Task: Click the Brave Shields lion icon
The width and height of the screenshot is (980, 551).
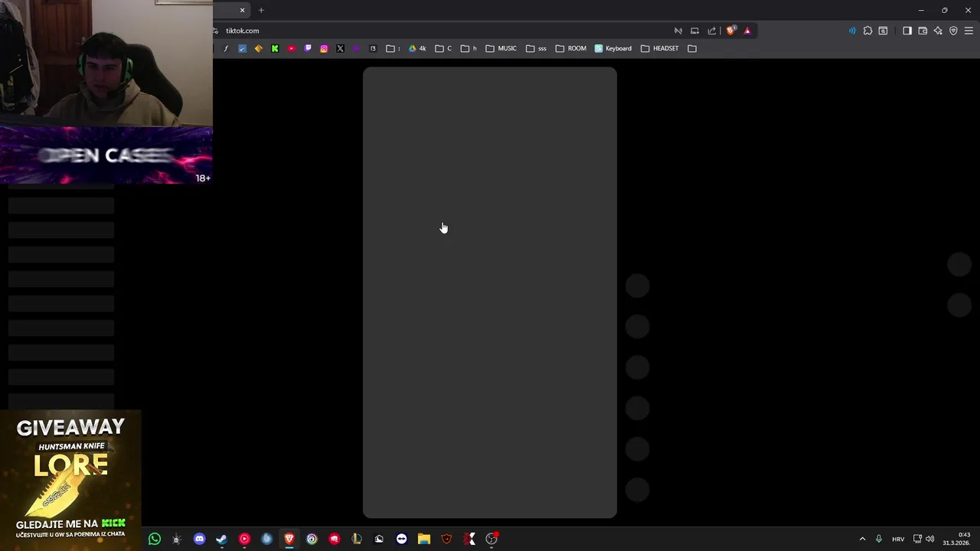Action: 731,31
